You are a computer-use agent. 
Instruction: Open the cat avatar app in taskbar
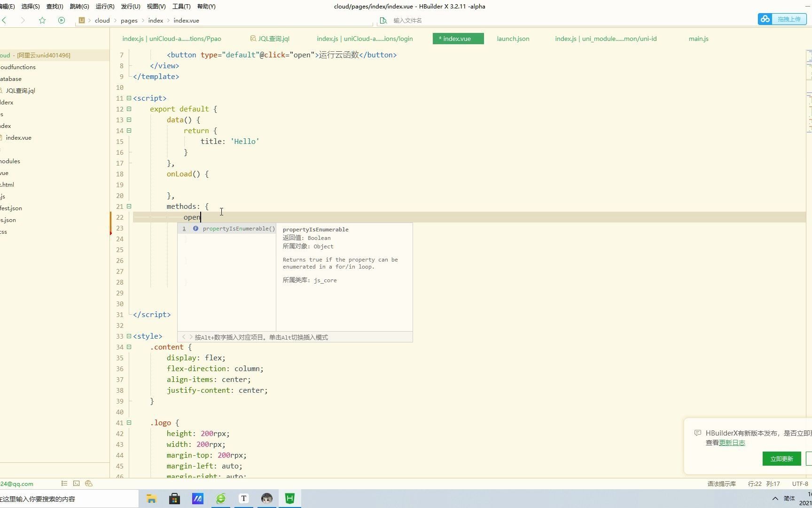click(266, 499)
